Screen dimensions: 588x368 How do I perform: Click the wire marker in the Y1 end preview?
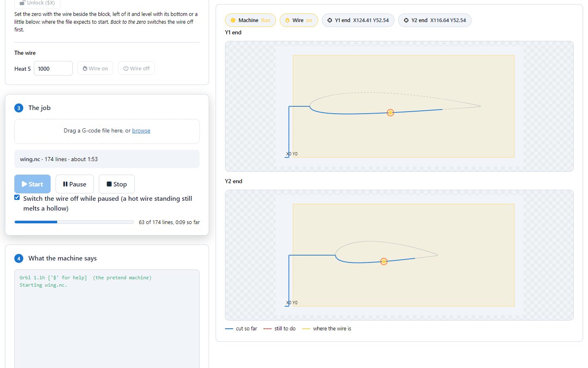click(390, 112)
